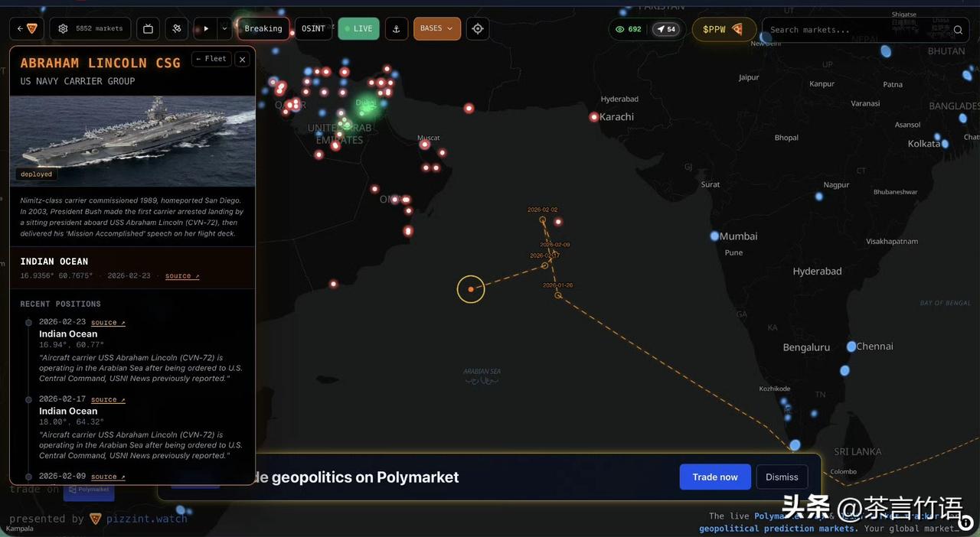Expand the playback options chevron
Image resolution: width=980 pixels, height=537 pixels.
(224, 29)
